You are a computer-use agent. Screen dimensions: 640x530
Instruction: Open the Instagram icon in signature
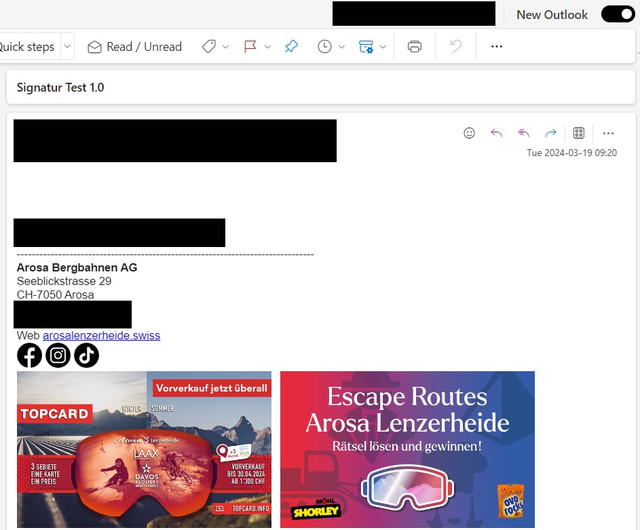click(58, 355)
